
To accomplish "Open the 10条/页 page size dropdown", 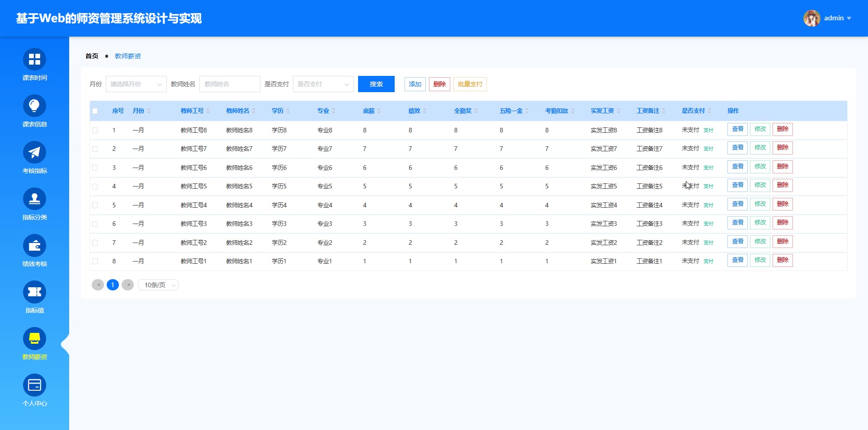I will 158,285.
